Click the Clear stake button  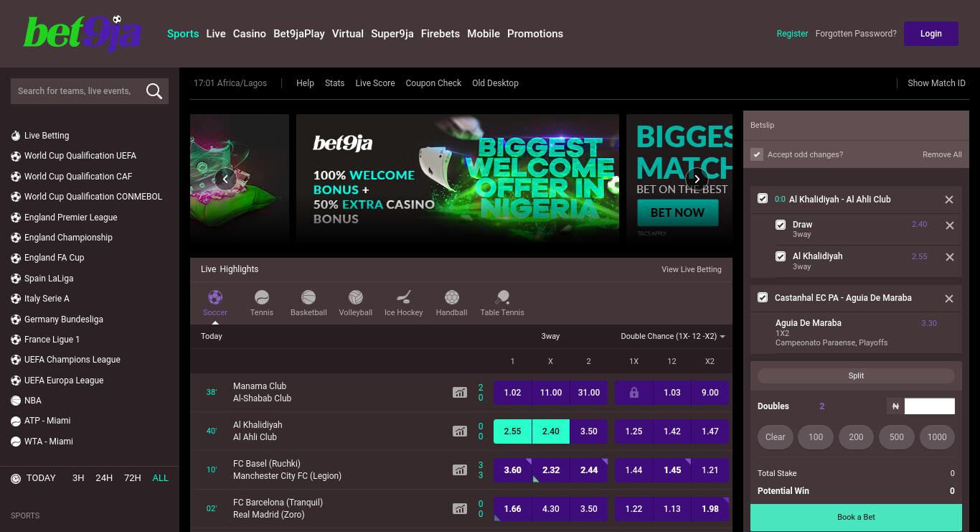point(775,437)
